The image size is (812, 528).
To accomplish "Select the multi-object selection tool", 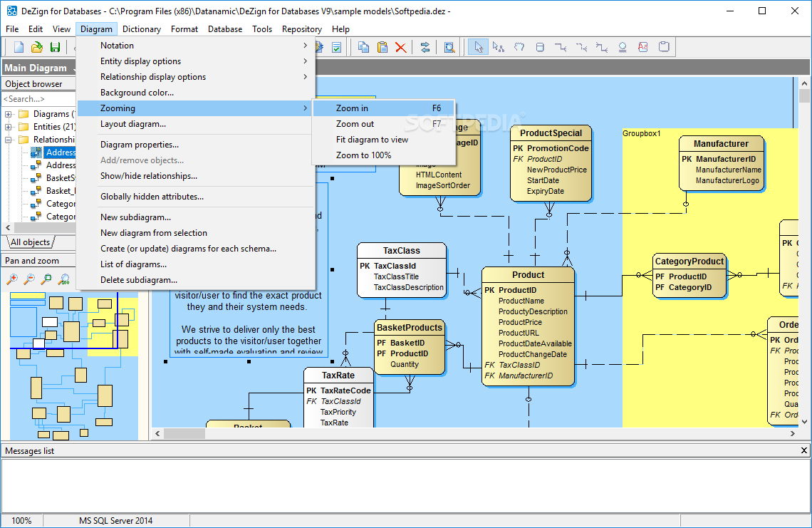I will (x=498, y=47).
